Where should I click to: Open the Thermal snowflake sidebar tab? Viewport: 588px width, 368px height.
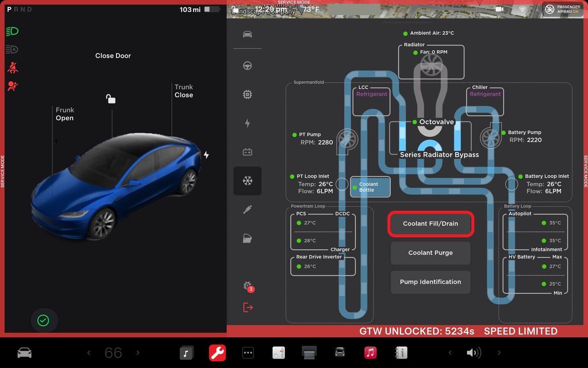click(x=247, y=181)
